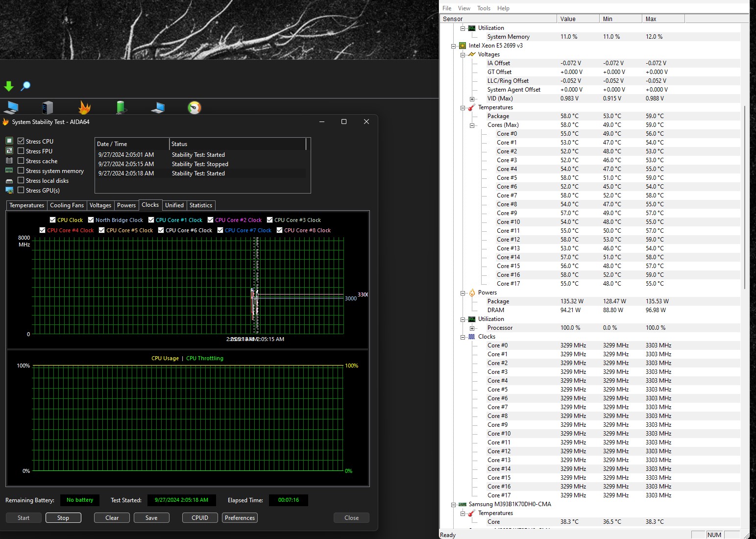The image size is (756, 539).
Task: Click the percent icon beside Stress FPU
Action: 9,151
